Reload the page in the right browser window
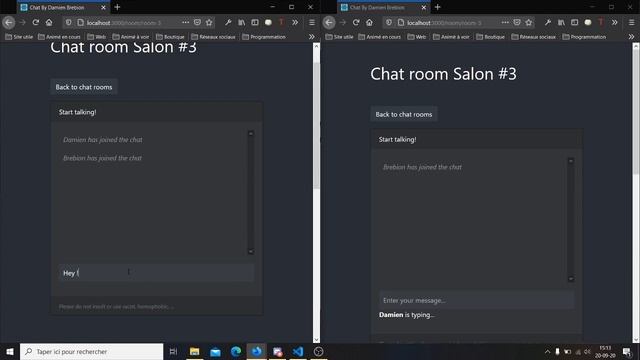Viewport: 640px width, 360px height. point(356,22)
